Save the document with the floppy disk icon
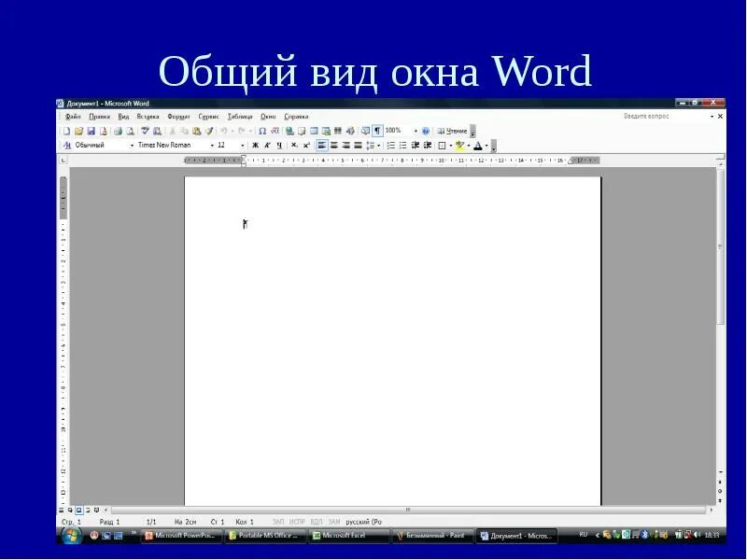This screenshot has height=560, width=747. pyautogui.click(x=91, y=131)
